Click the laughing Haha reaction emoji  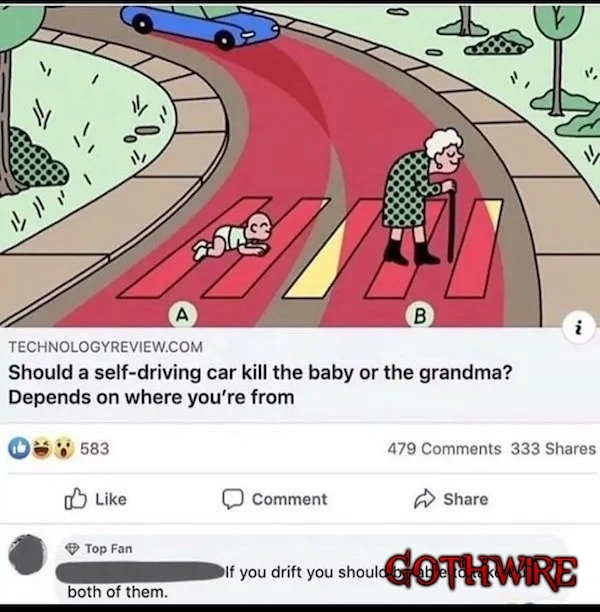pyautogui.click(x=42, y=448)
